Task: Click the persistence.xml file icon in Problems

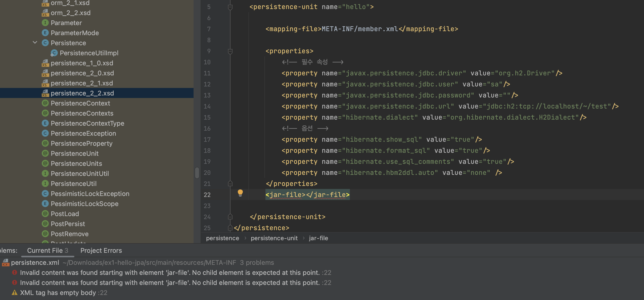Action: point(6,263)
